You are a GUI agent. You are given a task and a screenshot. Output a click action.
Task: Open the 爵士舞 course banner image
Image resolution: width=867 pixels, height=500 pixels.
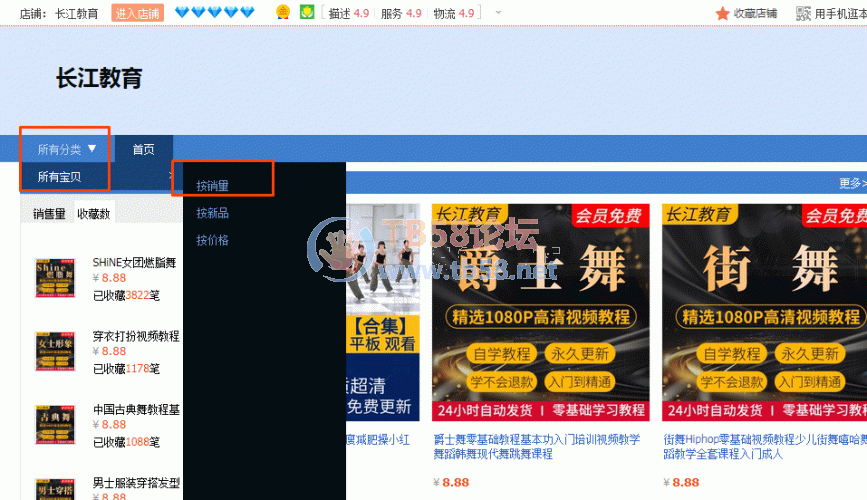click(x=540, y=312)
